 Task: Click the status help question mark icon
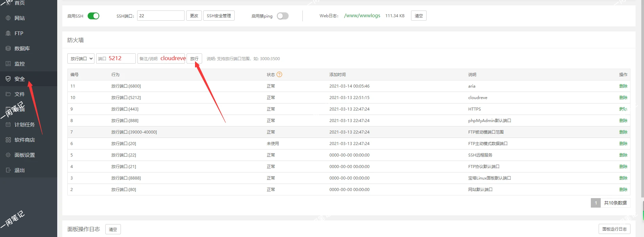tap(279, 75)
